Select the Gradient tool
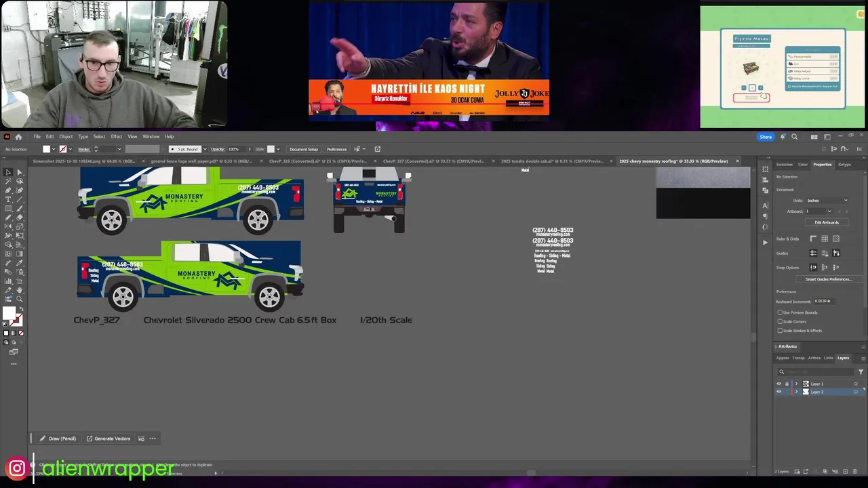Screen dimensions: 868x488 pos(19,253)
